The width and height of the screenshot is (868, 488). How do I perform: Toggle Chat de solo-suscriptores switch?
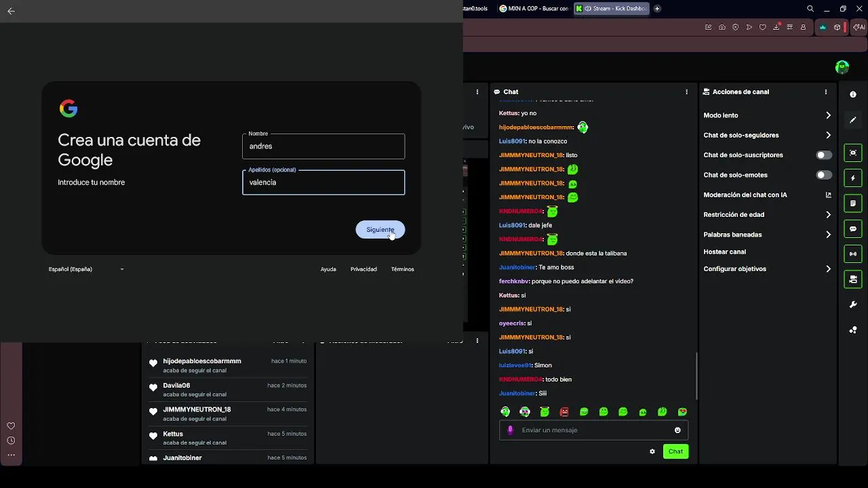click(824, 155)
